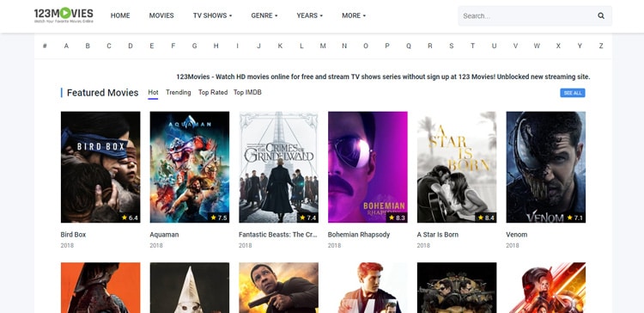Filter titles by letter Z
Image resolution: width=644 pixels, height=313 pixels.
click(x=601, y=46)
